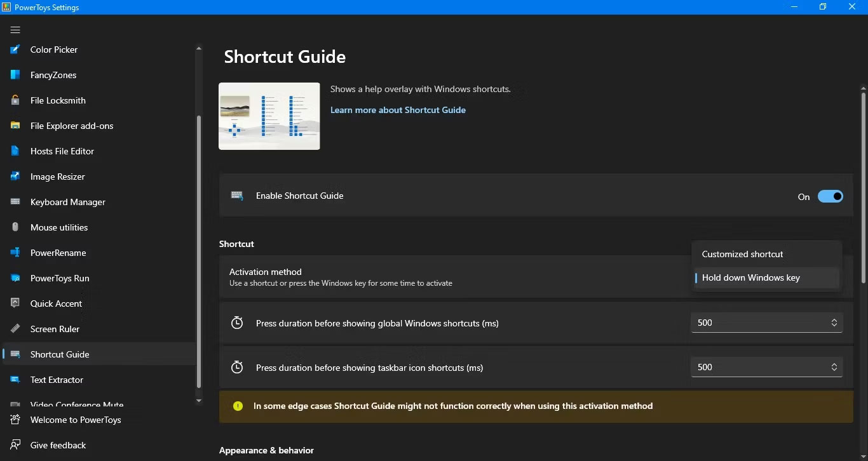868x461 pixels.
Task: Select Hold down Windows key option
Action: click(x=750, y=277)
